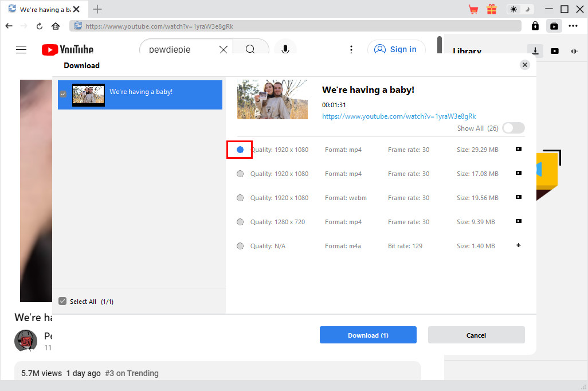588x391 pixels.
Task: Open a new tab with plus button
Action: click(x=97, y=9)
